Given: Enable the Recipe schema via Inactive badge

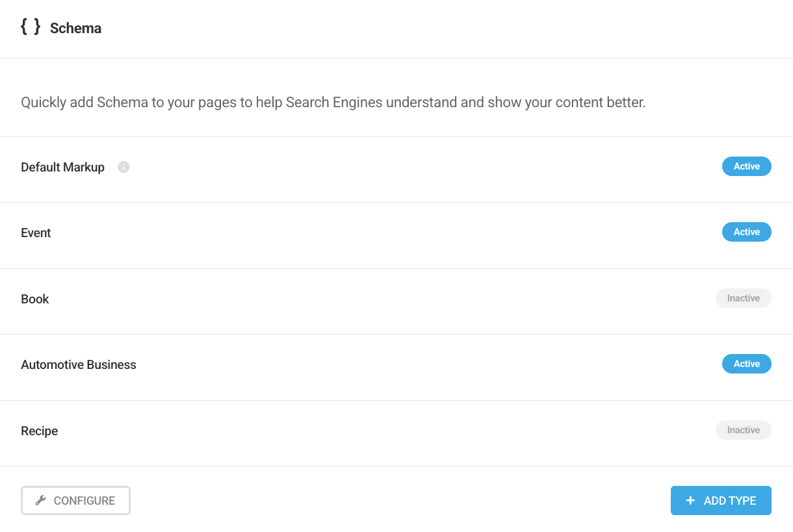Looking at the screenshot, I should (x=743, y=430).
